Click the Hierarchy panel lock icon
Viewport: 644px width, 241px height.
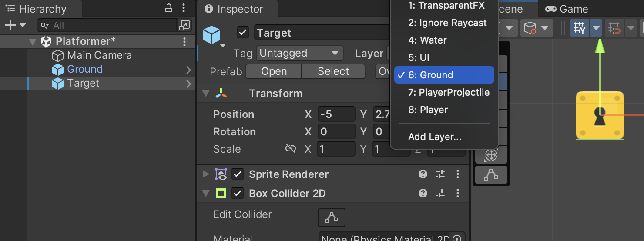coord(169,8)
